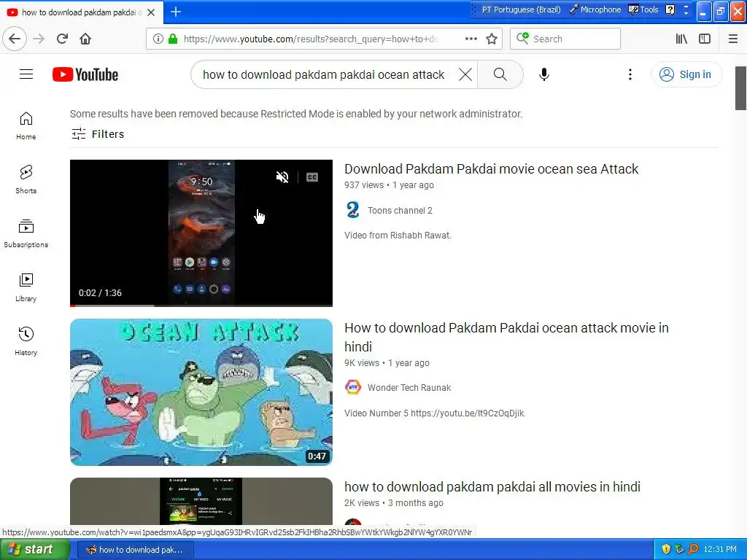
Task: Open Shorts from the sidebar
Action: coord(26,179)
